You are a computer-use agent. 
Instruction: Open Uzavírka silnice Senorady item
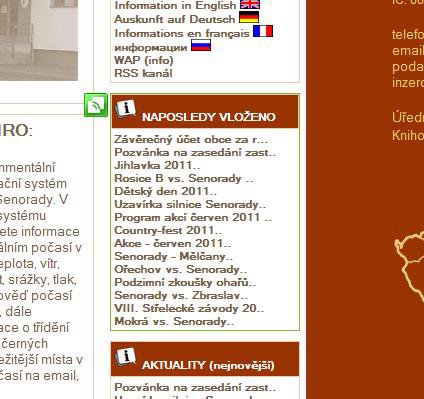click(x=190, y=204)
